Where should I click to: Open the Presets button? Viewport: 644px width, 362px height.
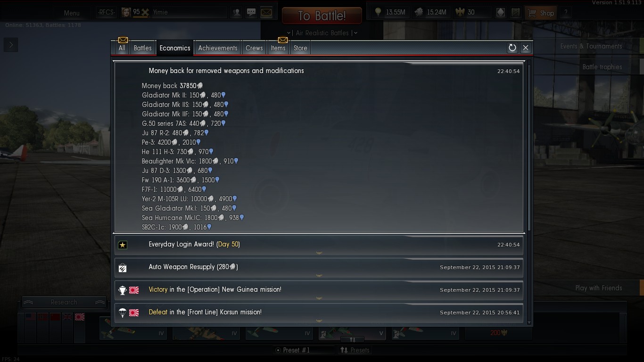point(355,350)
